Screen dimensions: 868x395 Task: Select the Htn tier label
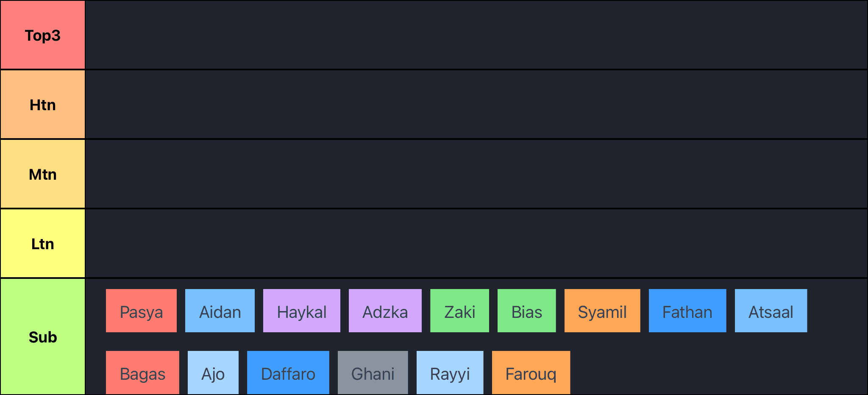coord(43,105)
